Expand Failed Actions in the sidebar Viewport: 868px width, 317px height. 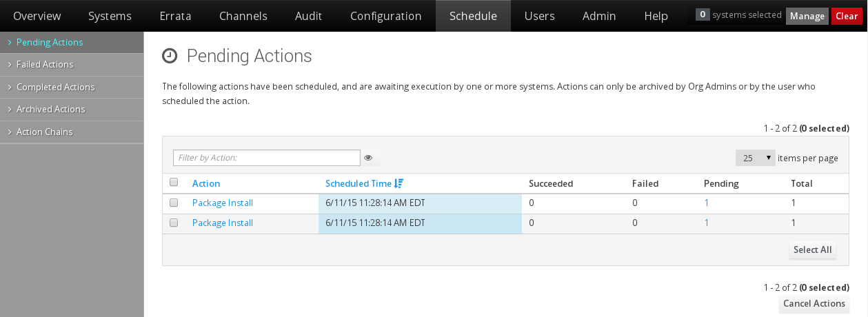[45, 64]
